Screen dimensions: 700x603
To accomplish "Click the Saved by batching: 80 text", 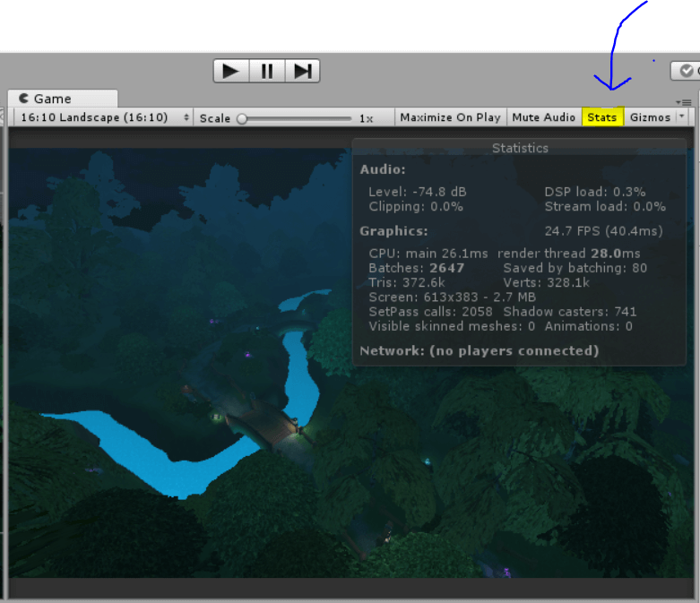I will tap(575, 268).
